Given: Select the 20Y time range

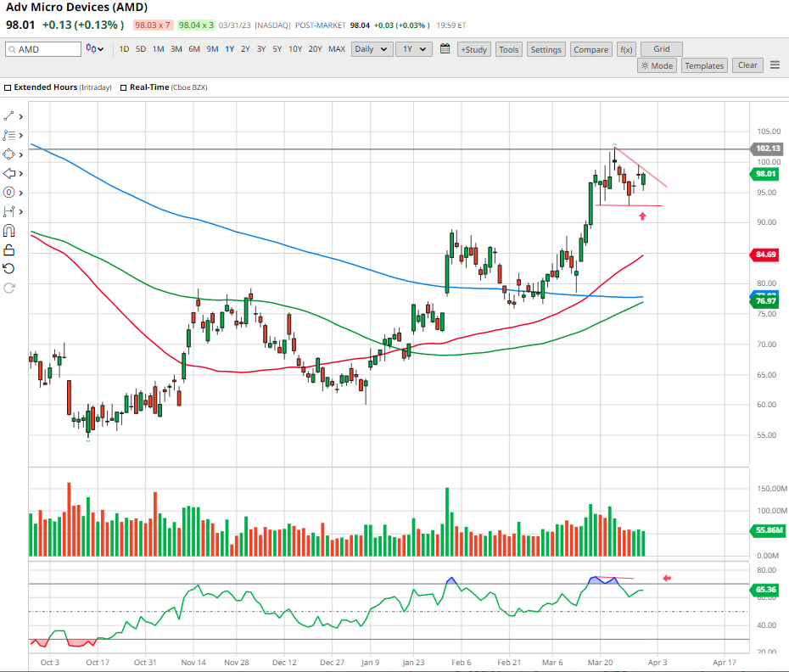Looking at the screenshot, I should click(x=315, y=49).
